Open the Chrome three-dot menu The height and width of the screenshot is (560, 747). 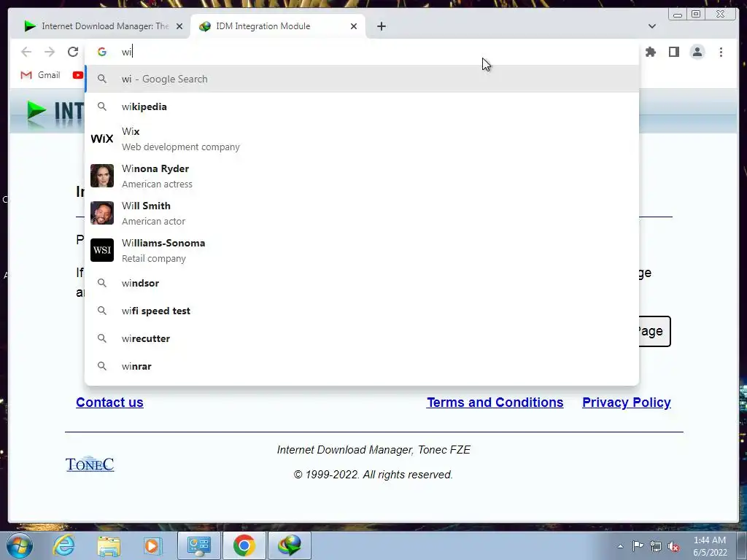pyautogui.click(x=721, y=52)
